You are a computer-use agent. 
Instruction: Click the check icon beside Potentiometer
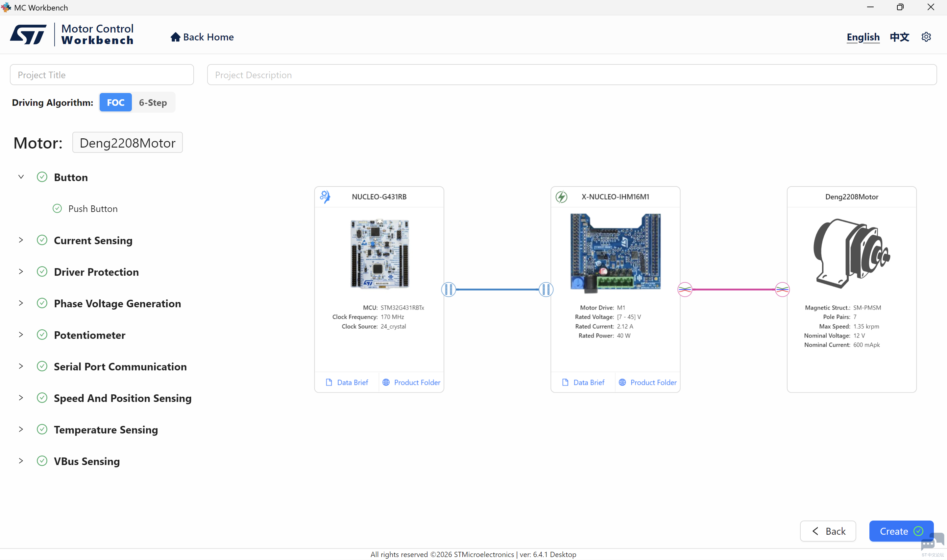coord(42,335)
